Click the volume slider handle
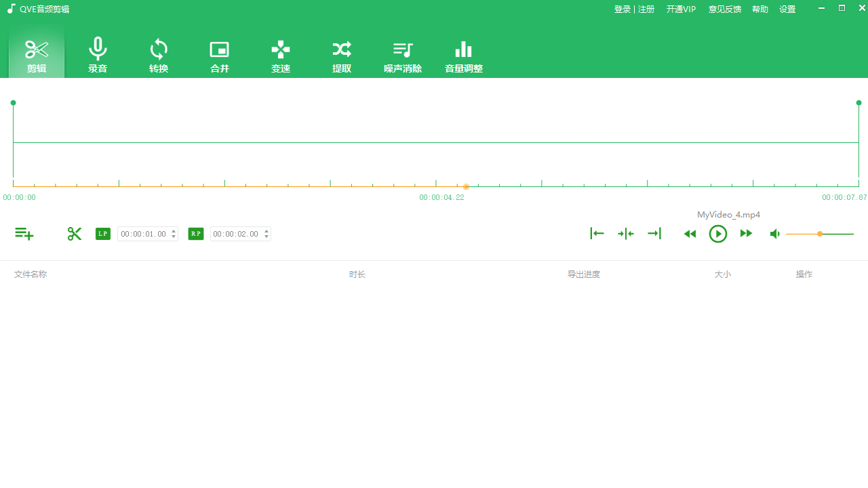This screenshot has height=488, width=868. (x=820, y=234)
